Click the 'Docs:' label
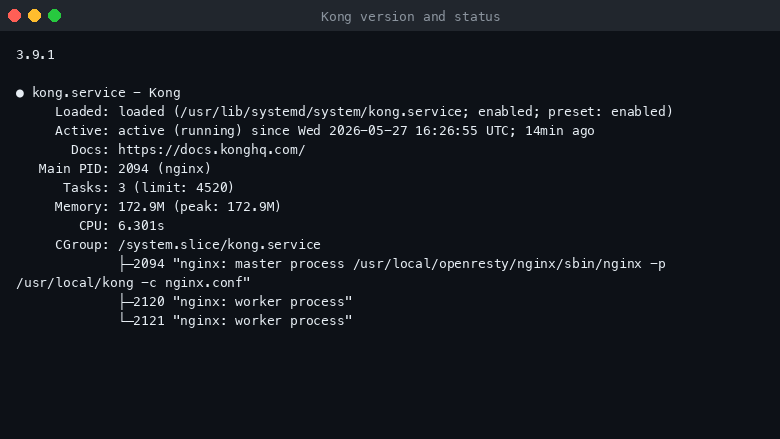 [90, 150]
